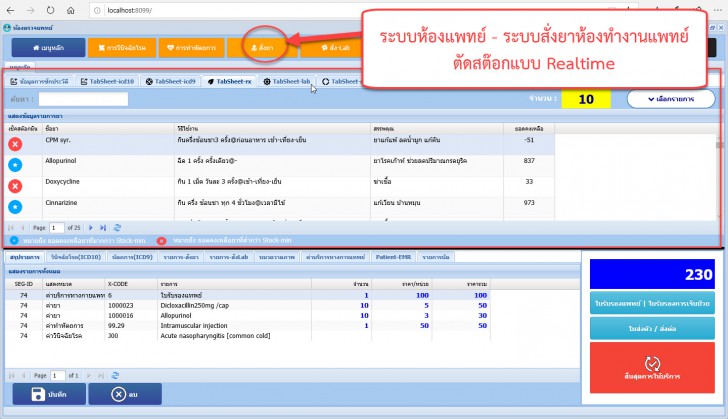This screenshot has height=419, width=728.
Task: Open the orange diagnosis button beside main menu
Action: tap(122, 48)
